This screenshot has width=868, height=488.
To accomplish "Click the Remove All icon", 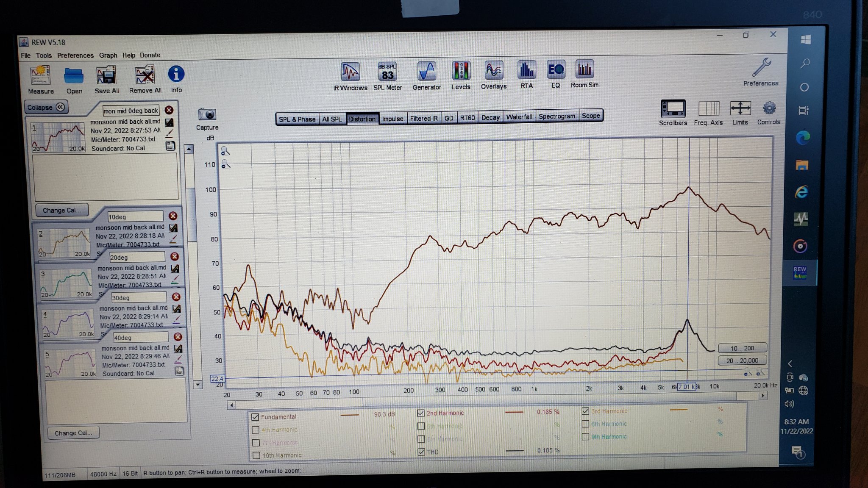I will [145, 80].
